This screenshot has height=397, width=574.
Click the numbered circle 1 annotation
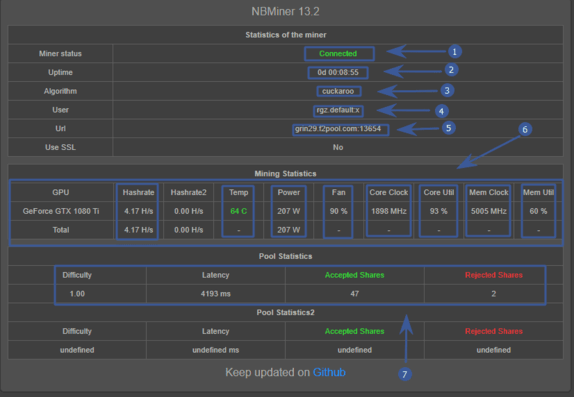(454, 52)
